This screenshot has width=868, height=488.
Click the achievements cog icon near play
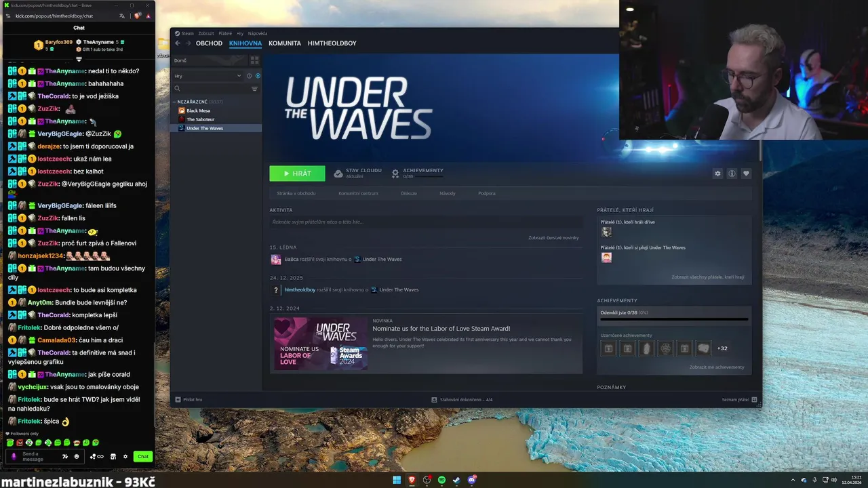click(x=395, y=174)
